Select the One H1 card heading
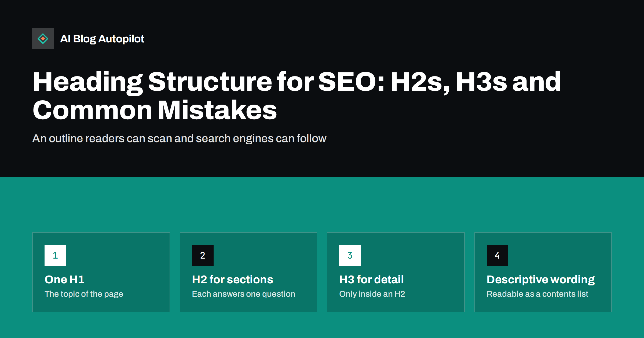Image resolution: width=644 pixels, height=338 pixels. [x=64, y=280]
